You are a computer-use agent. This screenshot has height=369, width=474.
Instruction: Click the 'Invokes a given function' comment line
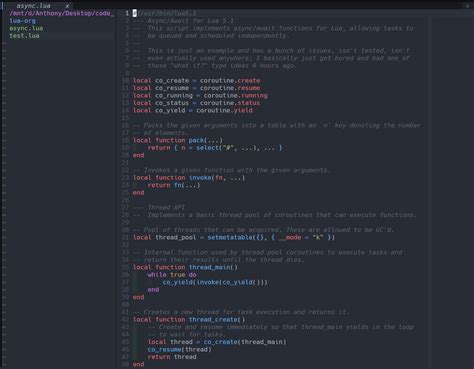(x=232, y=170)
